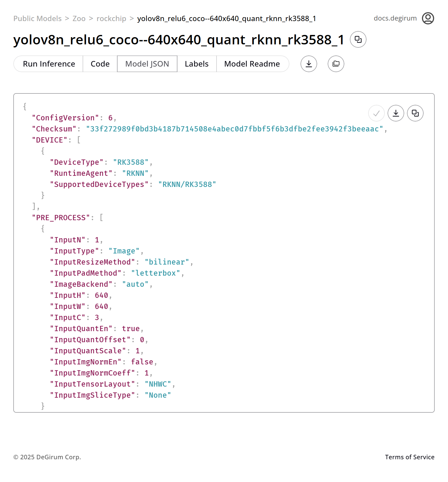The height and width of the screenshot is (482, 448).
Task: Click the folders icon beside tabs
Action: (x=336, y=64)
